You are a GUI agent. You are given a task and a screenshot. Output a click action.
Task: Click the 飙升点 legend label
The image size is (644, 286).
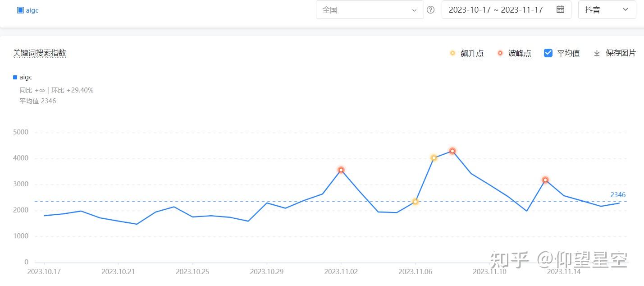click(x=472, y=53)
